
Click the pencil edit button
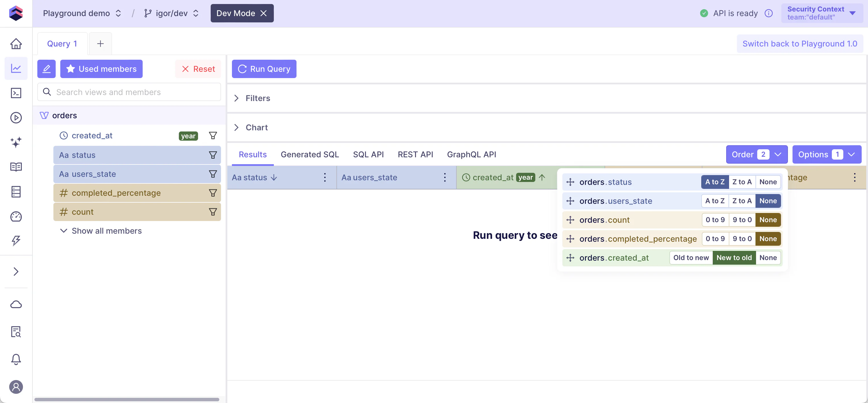coord(46,69)
